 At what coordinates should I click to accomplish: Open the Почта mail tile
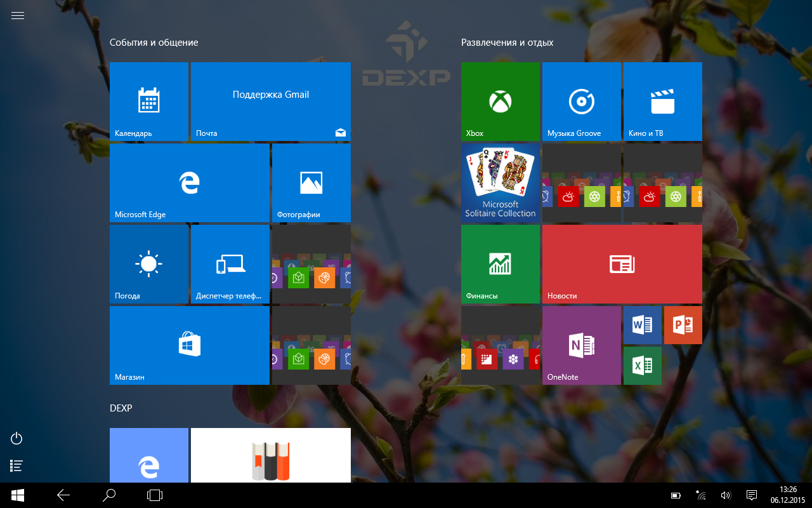tap(271, 102)
